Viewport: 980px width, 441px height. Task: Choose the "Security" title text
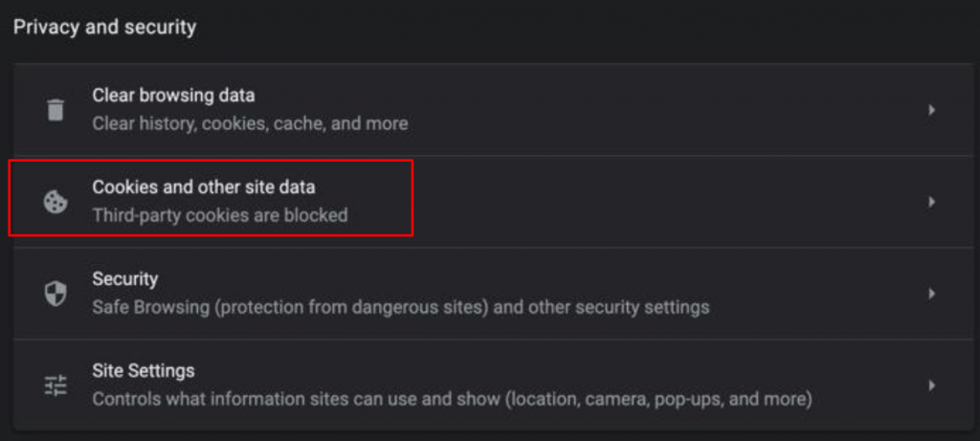(124, 279)
